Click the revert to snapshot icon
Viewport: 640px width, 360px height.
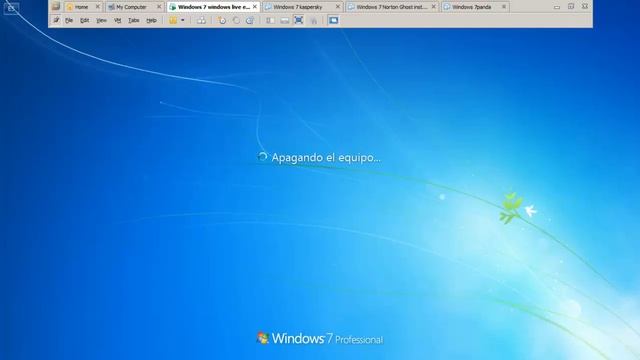[x=236, y=20]
